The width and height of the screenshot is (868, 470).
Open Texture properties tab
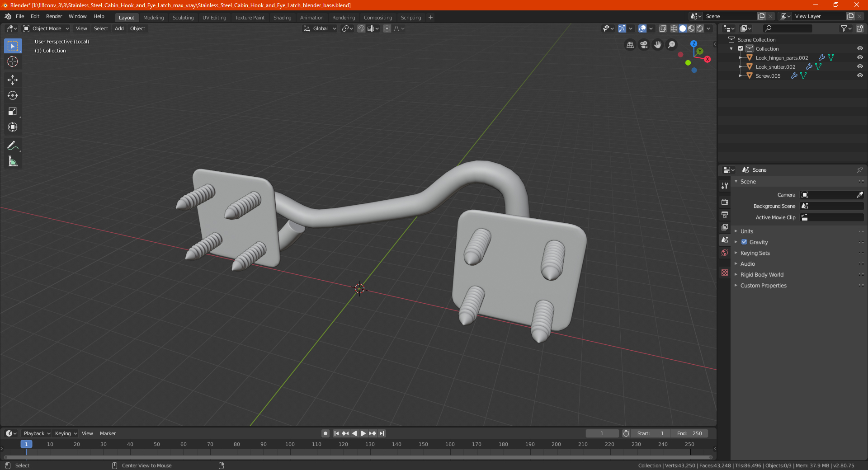[x=725, y=273]
